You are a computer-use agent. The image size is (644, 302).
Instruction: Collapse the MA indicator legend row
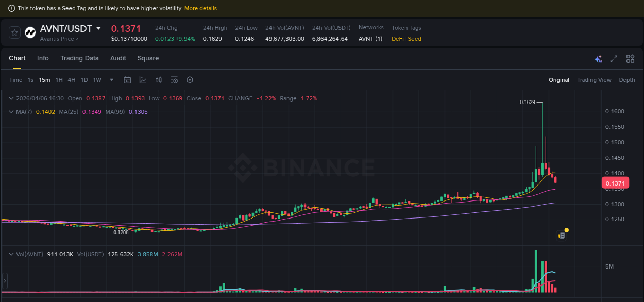click(x=11, y=112)
